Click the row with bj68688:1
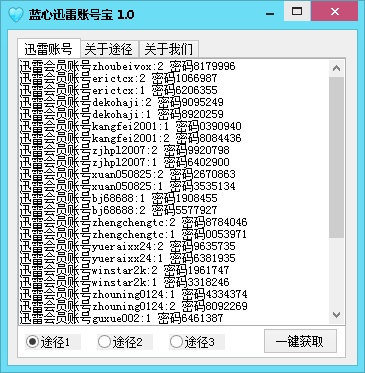Screen dimensions: 365x373 [118, 198]
